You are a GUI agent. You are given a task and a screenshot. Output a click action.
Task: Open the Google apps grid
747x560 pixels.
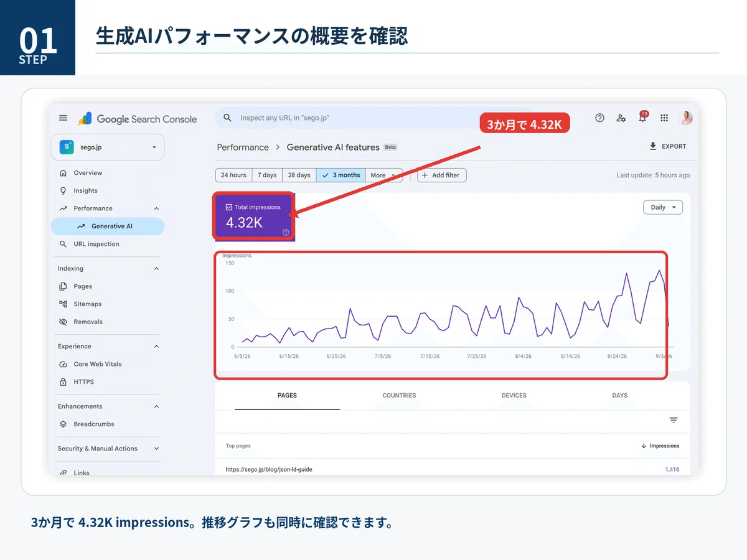[x=664, y=118]
